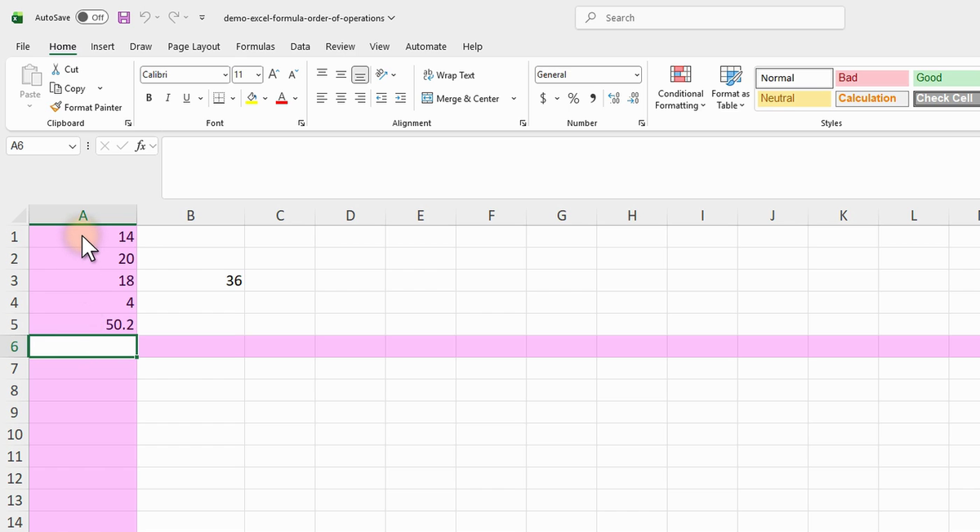This screenshot has height=532, width=980.
Task: Open the Insert Function fx button
Action: pyautogui.click(x=140, y=146)
